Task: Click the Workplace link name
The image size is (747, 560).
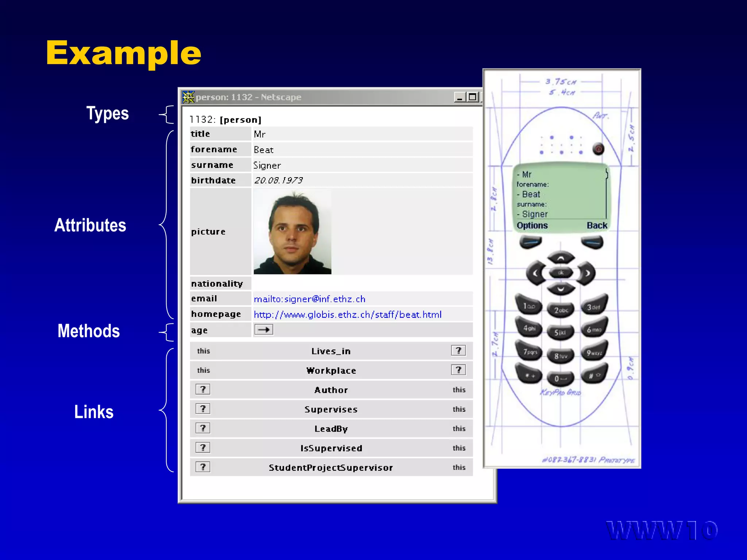Action: [331, 370]
